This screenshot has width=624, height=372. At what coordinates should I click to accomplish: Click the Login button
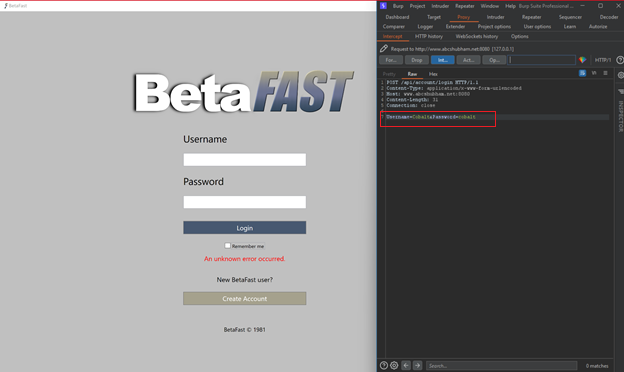click(244, 228)
